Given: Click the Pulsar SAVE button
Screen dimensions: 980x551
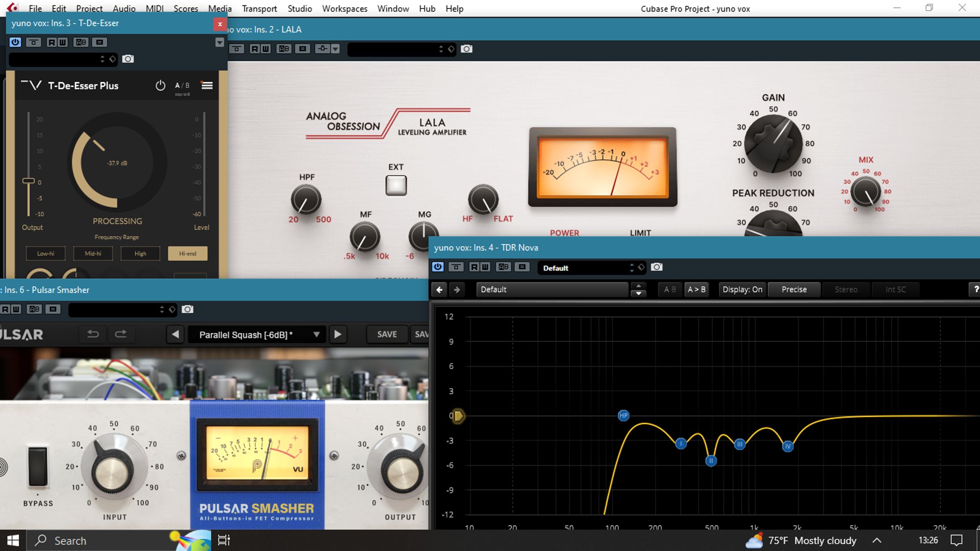Looking at the screenshot, I should point(387,334).
